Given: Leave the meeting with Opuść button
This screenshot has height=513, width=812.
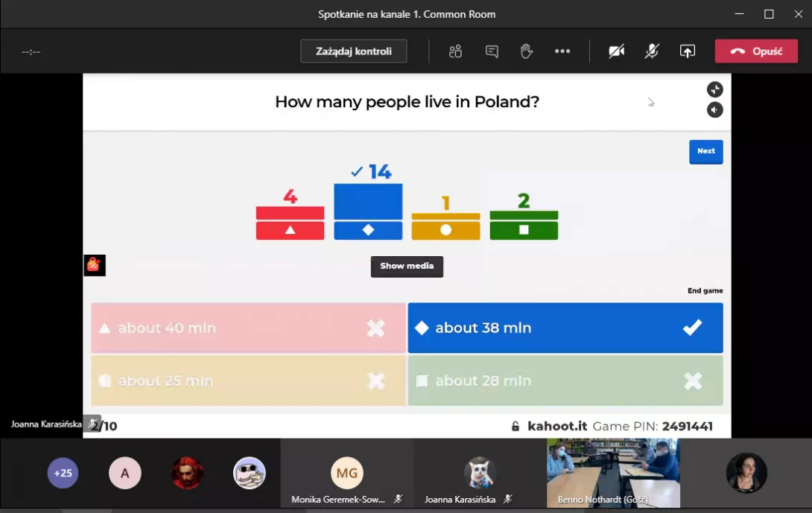Looking at the screenshot, I should pos(756,51).
